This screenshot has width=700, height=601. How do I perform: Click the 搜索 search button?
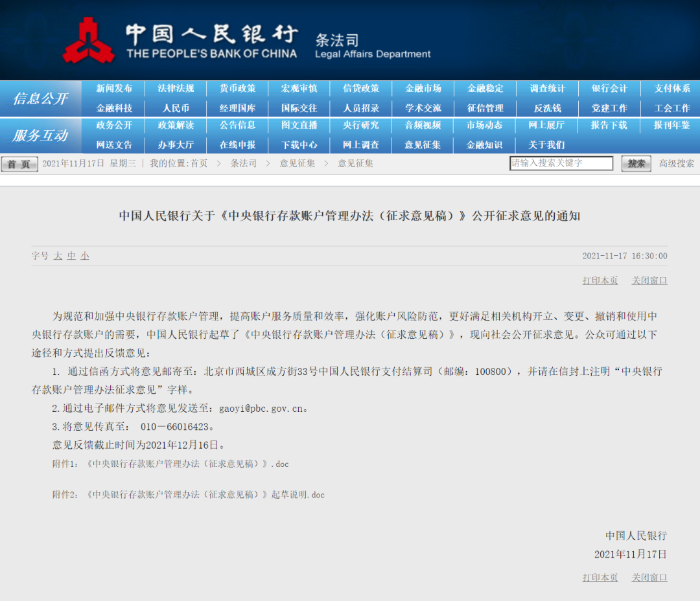[636, 164]
